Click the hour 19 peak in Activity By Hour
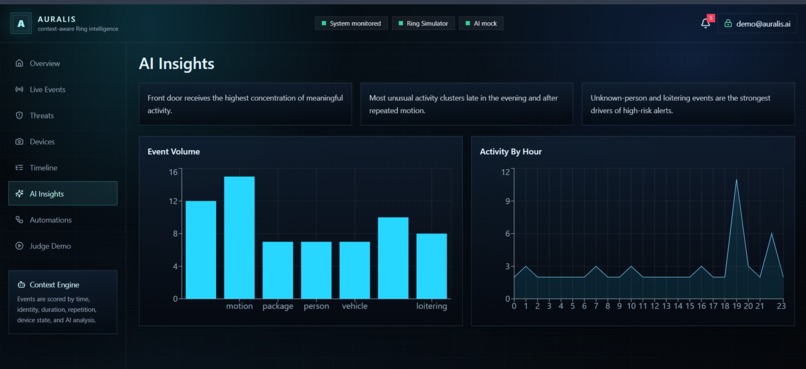Image resolution: width=806 pixels, height=369 pixels. 737,180
